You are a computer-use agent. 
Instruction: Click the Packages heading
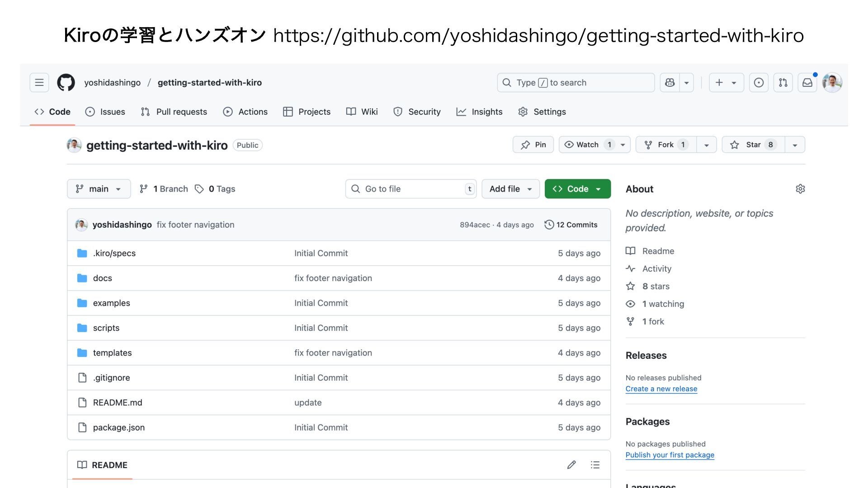(x=648, y=422)
